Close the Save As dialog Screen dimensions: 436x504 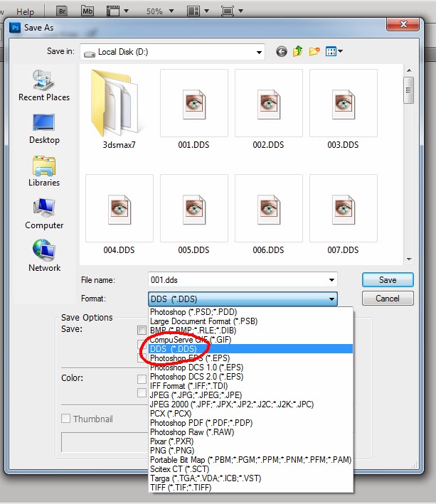[403, 24]
